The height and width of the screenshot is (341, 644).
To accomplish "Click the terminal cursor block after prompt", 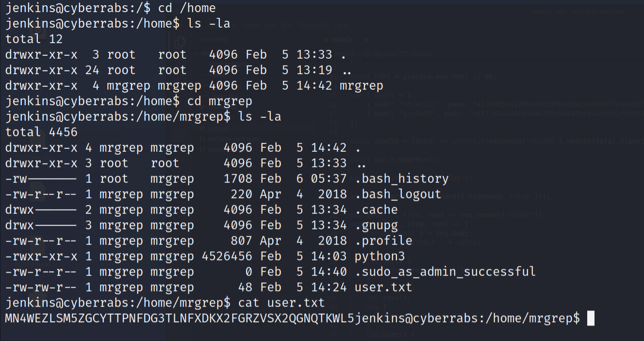I will (591, 319).
